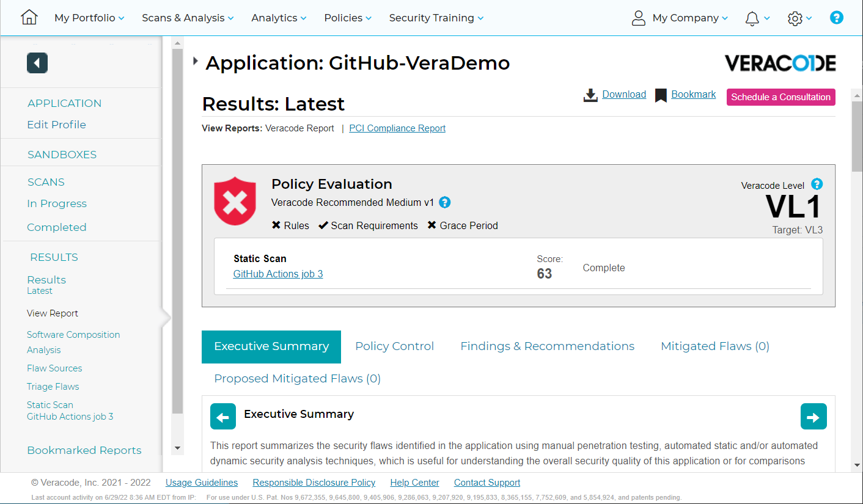Open Flaw Sources in sidebar
The width and height of the screenshot is (863, 504).
point(54,368)
